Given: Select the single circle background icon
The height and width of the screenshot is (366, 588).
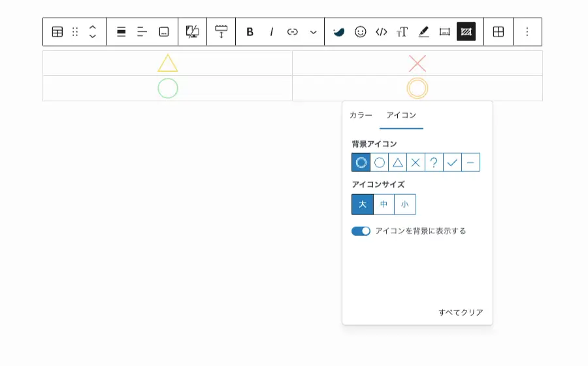Looking at the screenshot, I should tap(380, 162).
